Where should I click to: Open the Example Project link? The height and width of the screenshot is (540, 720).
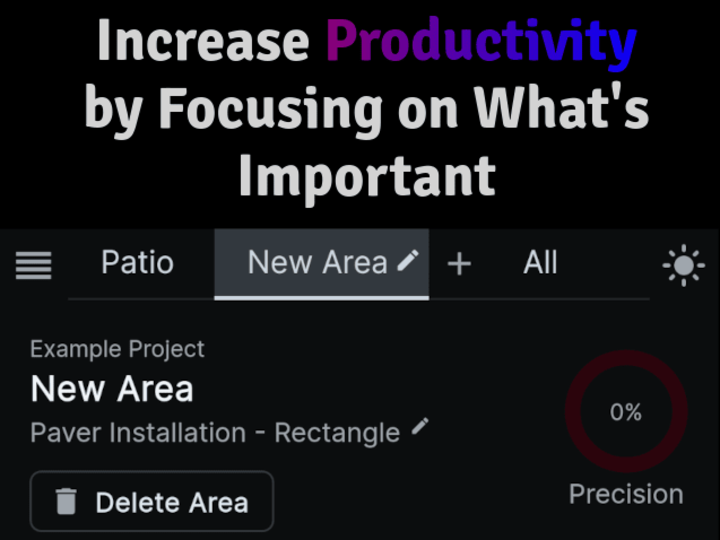(x=117, y=349)
